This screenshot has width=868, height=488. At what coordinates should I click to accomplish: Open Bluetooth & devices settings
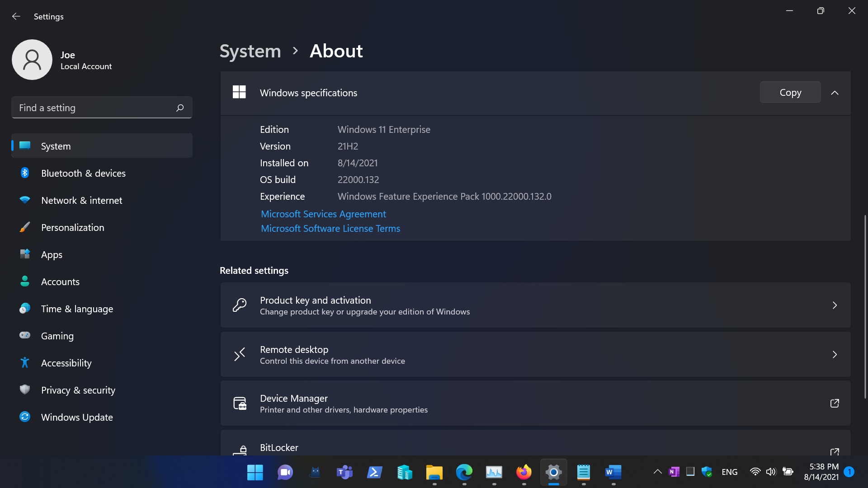point(83,173)
